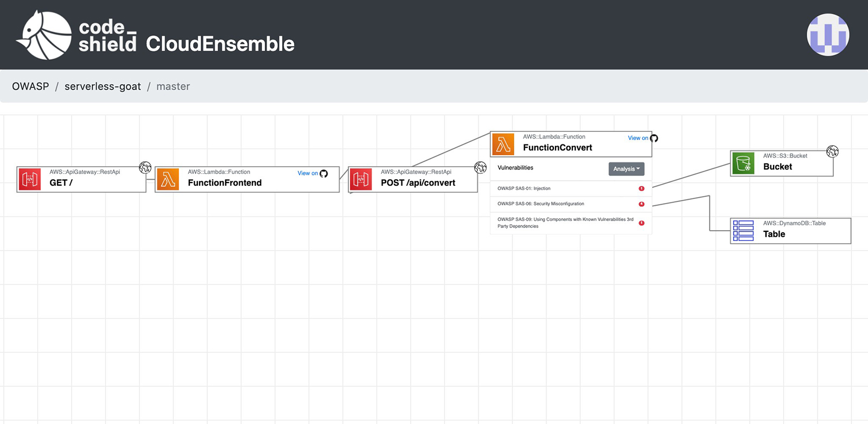Click the Vulnerabilities heading

515,168
